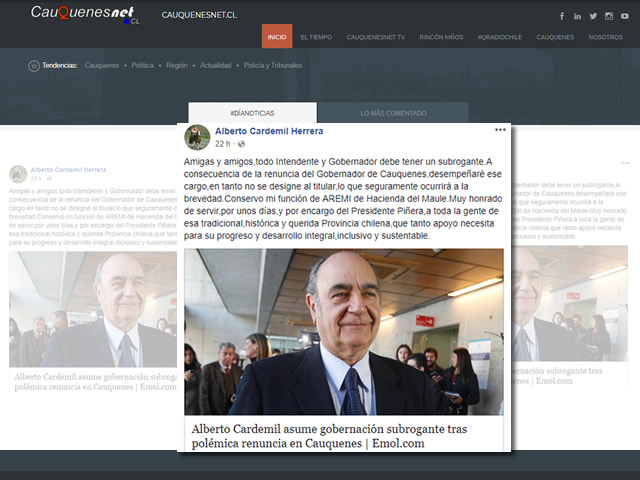Open the three-dots options menu on the post
Viewport: 640px width, 480px height.
point(500,130)
